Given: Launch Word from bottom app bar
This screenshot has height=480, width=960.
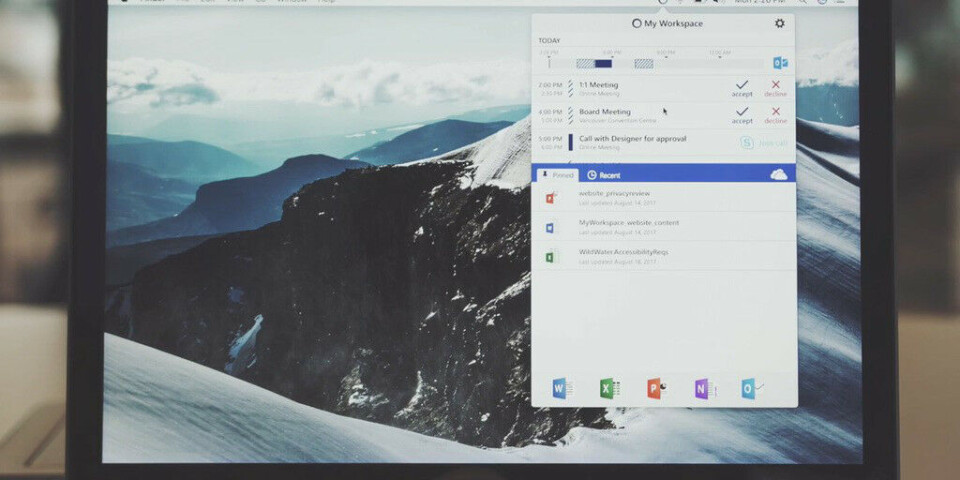Looking at the screenshot, I should click(x=562, y=388).
